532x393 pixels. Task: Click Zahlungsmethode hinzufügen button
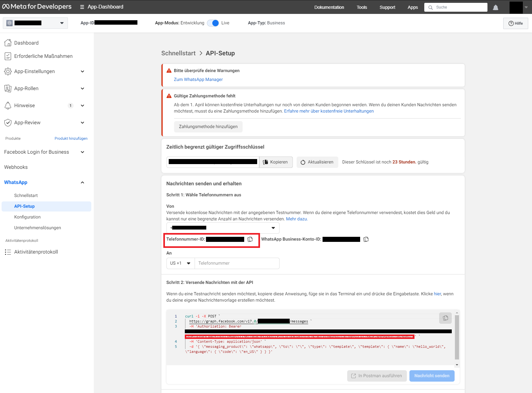[x=208, y=127]
